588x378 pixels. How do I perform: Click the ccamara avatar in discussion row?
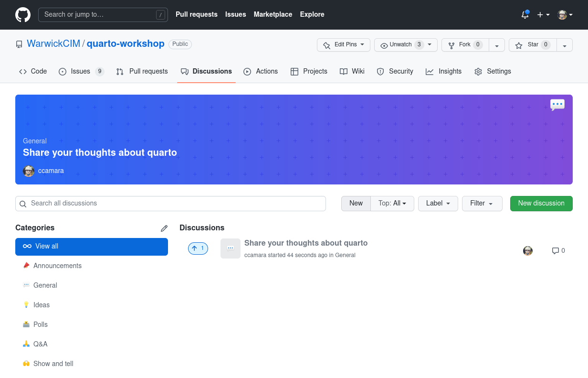[x=528, y=251]
